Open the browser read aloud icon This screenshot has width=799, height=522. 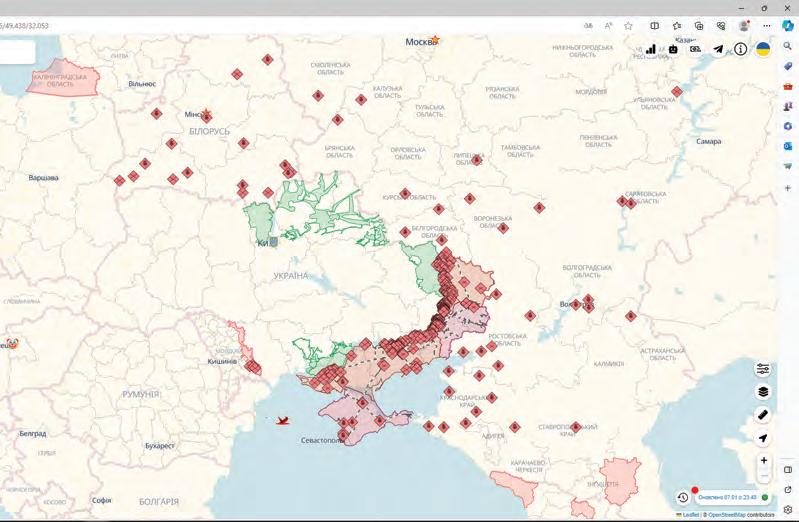tap(608, 25)
